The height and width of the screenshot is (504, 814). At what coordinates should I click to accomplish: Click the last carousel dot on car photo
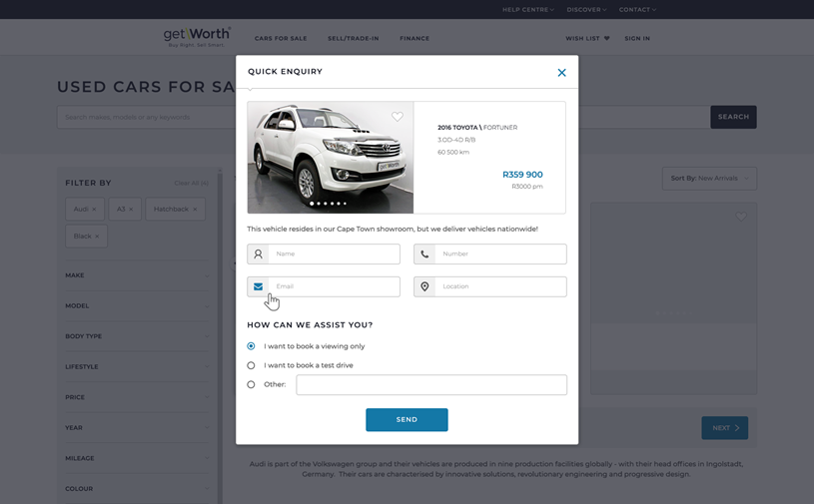[x=345, y=204]
